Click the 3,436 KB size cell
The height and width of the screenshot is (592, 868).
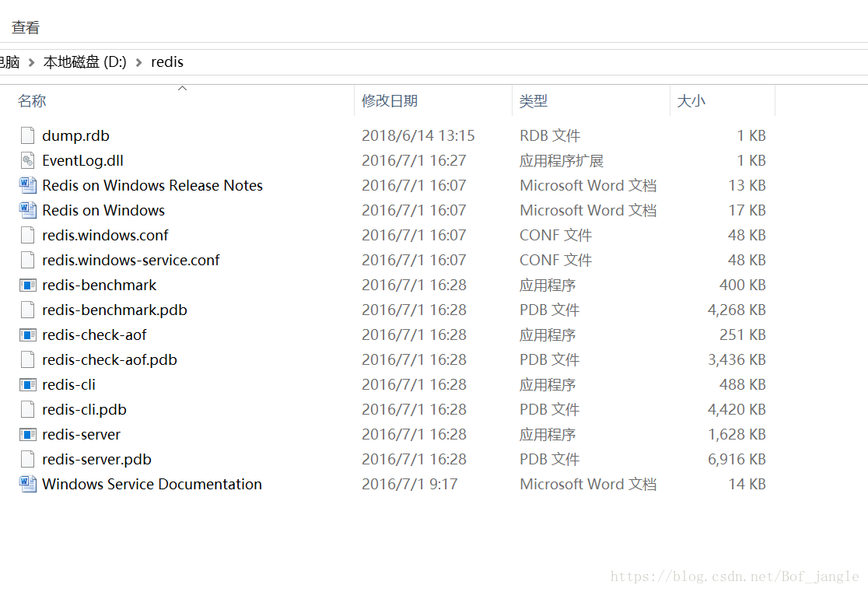(737, 360)
